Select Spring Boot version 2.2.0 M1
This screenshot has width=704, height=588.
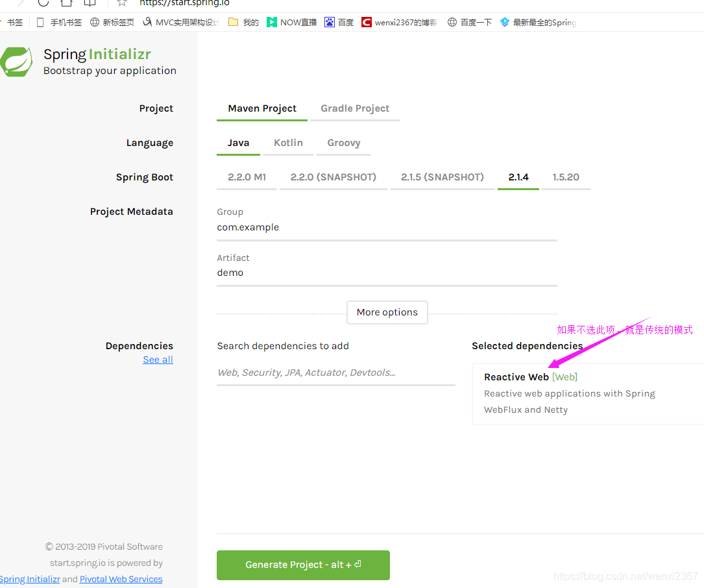click(x=247, y=177)
